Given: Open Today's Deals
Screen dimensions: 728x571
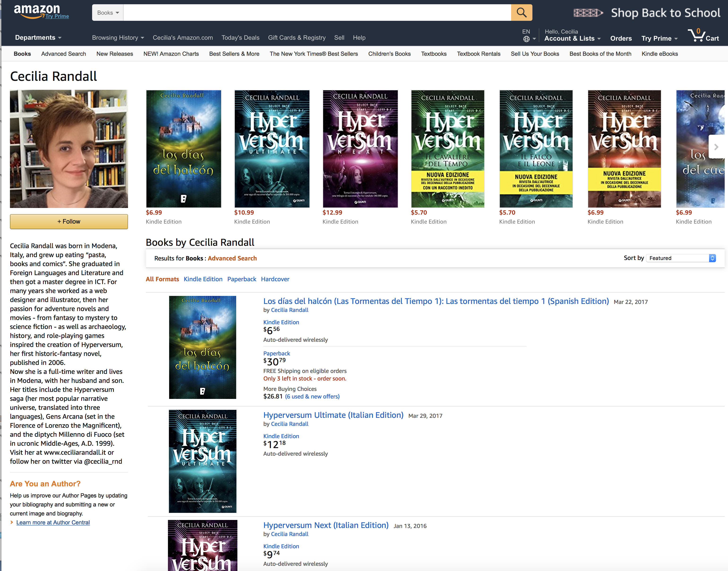Looking at the screenshot, I should coord(240,38).
